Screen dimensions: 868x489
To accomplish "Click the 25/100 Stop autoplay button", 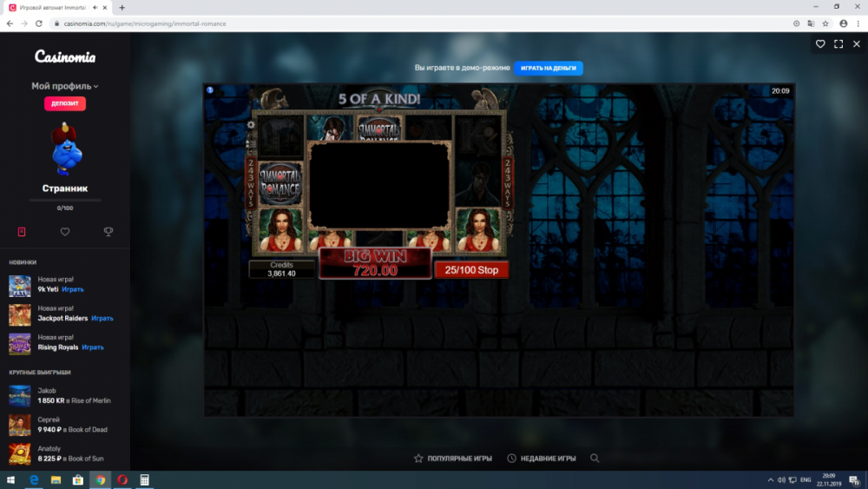I will [x=471, y=270].
